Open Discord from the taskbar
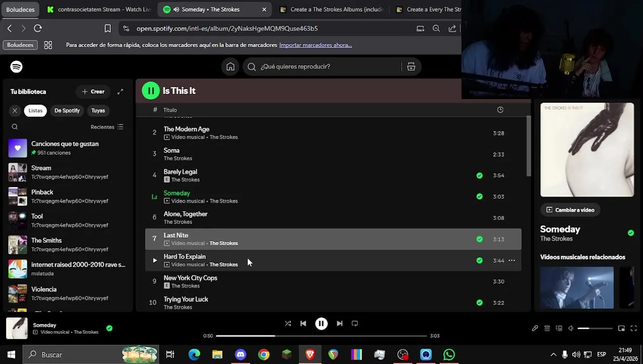 [x=241, y=355]
